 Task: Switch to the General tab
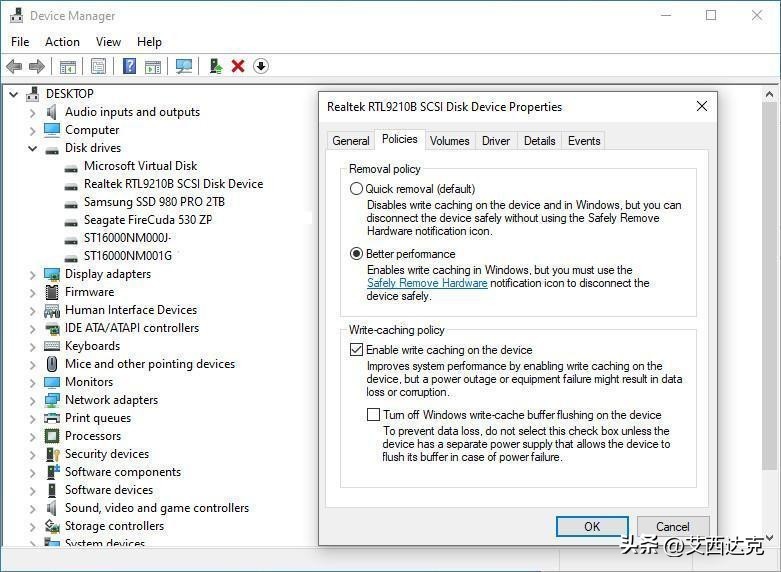coord(351,141)
